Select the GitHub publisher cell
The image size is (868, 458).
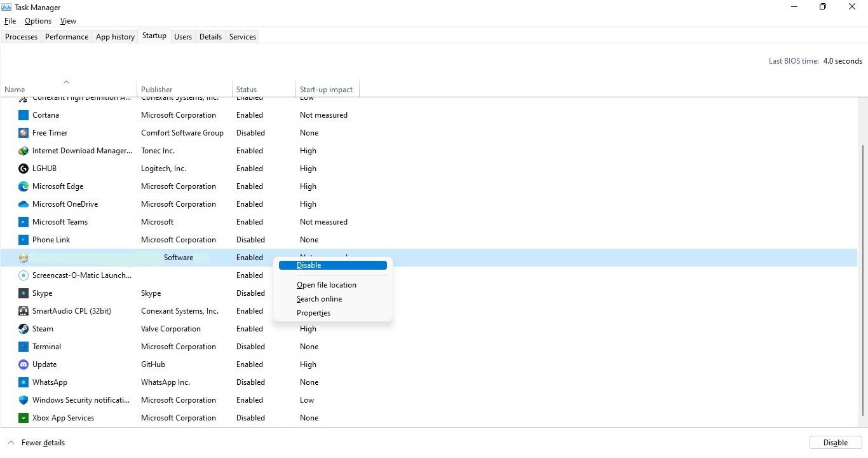tap(153, 364)
